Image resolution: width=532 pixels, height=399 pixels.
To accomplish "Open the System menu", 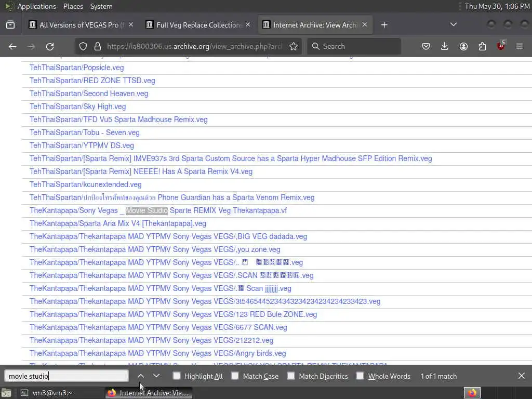I will pyautogui.click(x=101, y=6).
